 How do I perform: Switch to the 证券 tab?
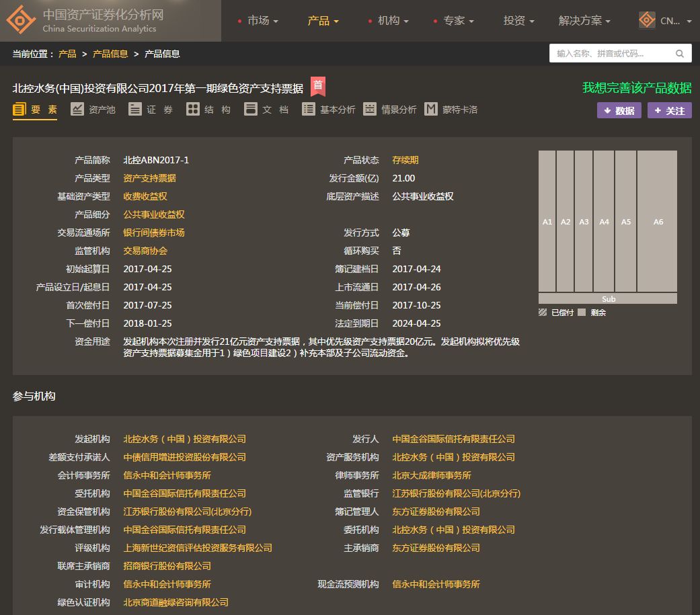[151, 110]
